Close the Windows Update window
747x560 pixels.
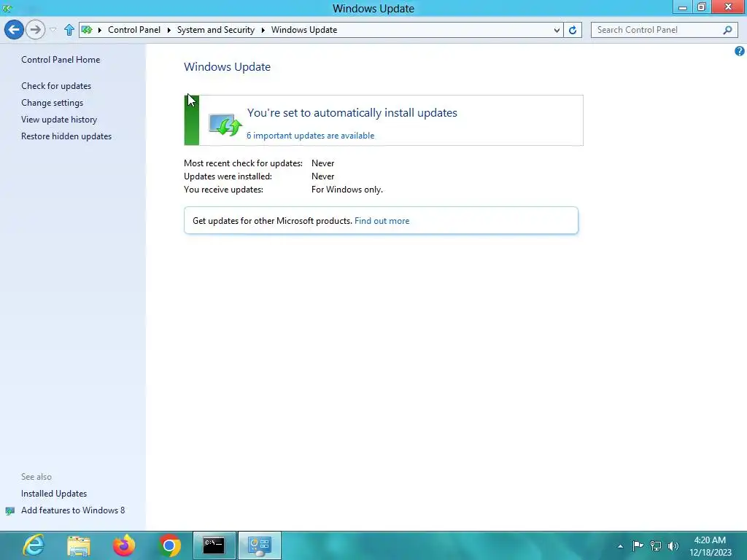click(729, 7)
